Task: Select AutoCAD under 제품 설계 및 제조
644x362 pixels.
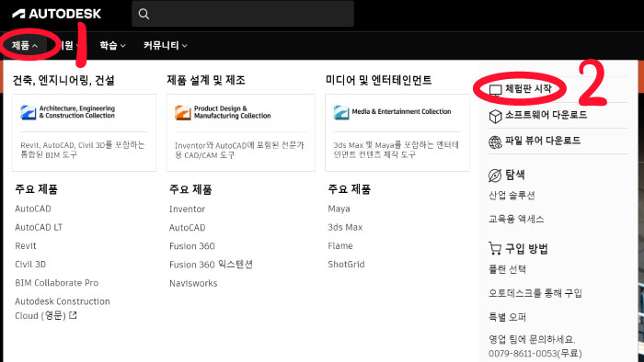Action: (x=188, y=228)
